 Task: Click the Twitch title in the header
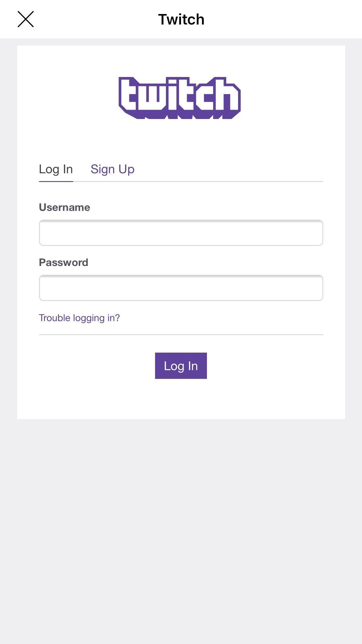pos(181,19)
